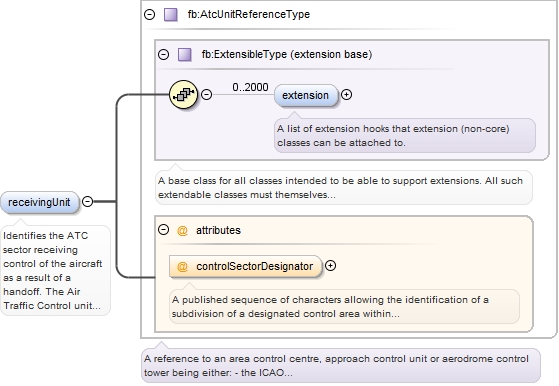Expand the controlSectorDesignator attribute
559x386 pixels.
(x=330, y=266)
